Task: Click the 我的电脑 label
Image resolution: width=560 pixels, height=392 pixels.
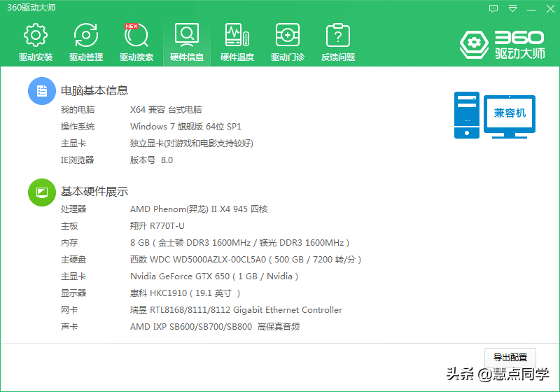Action: [78, 110]
